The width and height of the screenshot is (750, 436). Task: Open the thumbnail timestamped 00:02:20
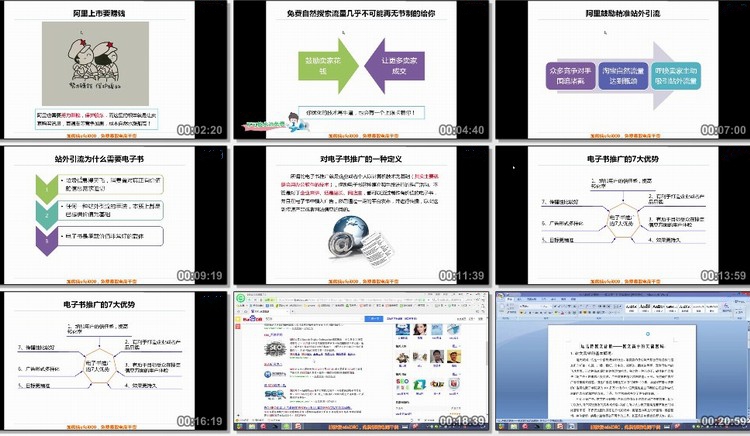click(113, 70)
